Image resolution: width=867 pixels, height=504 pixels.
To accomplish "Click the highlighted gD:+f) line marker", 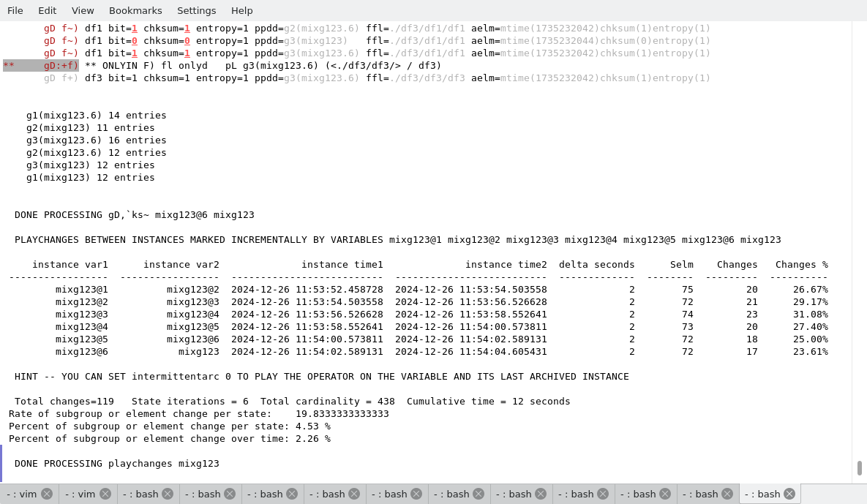I will [x=61, y=65].
